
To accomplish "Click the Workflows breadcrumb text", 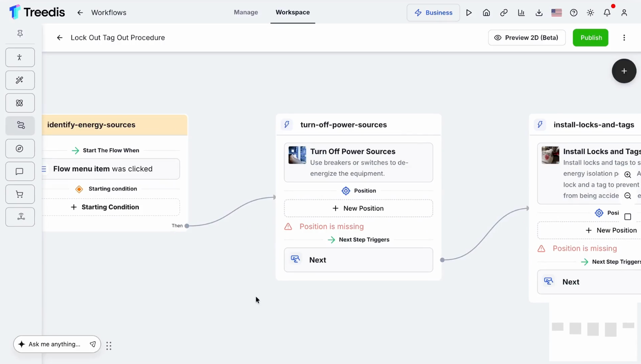I will pyautogui.click(x=109, y=13).
